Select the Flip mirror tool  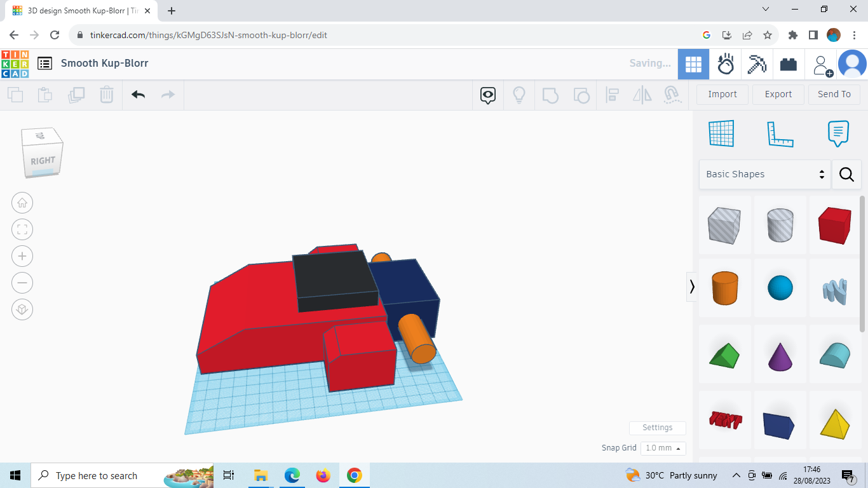(x=642, y=94)
